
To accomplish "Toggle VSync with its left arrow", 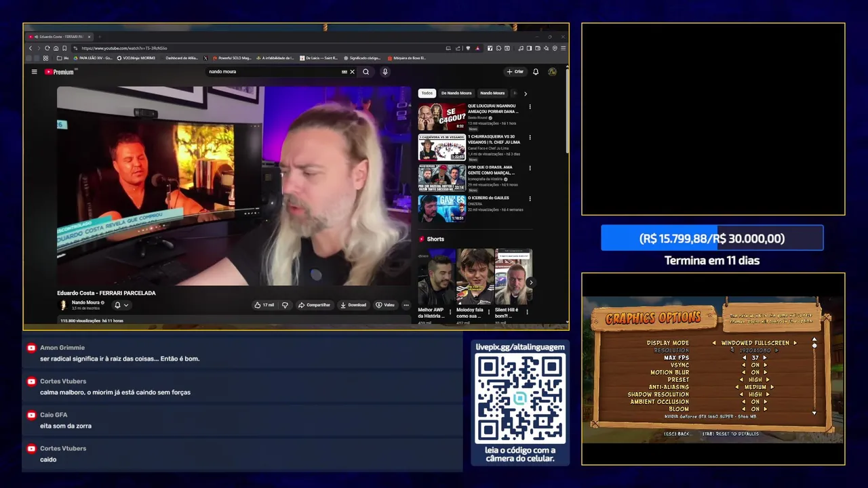I will (x=743, y=365).
